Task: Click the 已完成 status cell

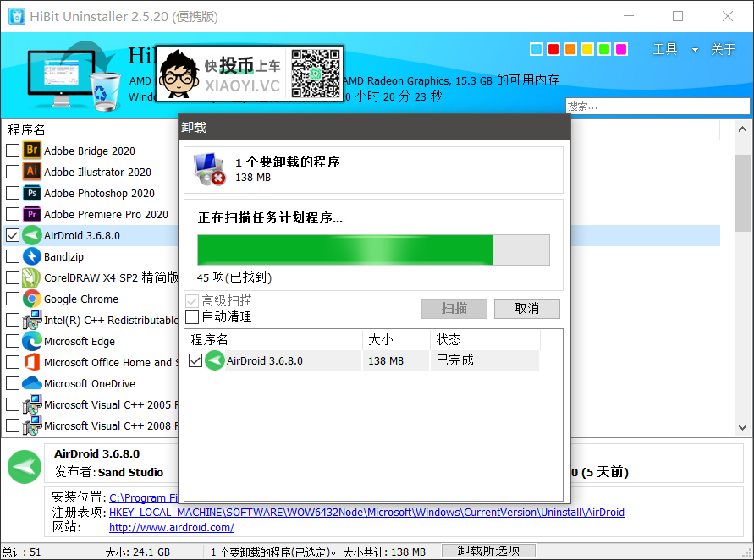Action: click(485, 361)
